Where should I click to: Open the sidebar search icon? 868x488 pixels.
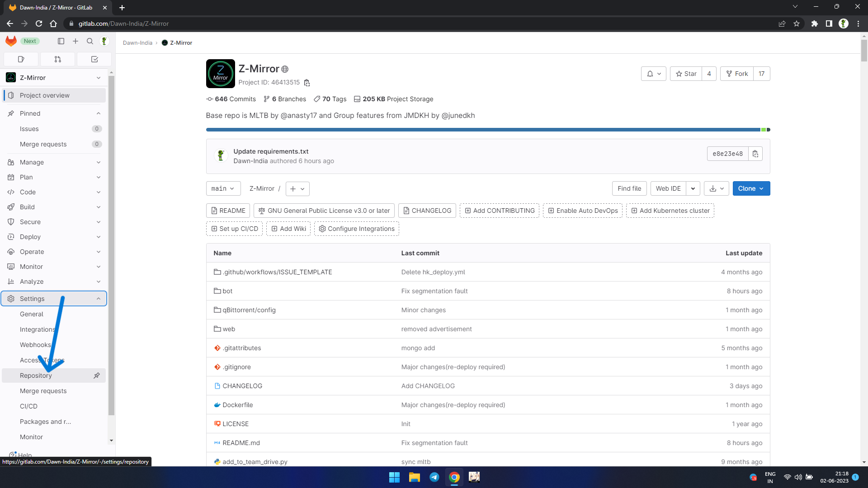pyautogui.click(x=90, y=41)
